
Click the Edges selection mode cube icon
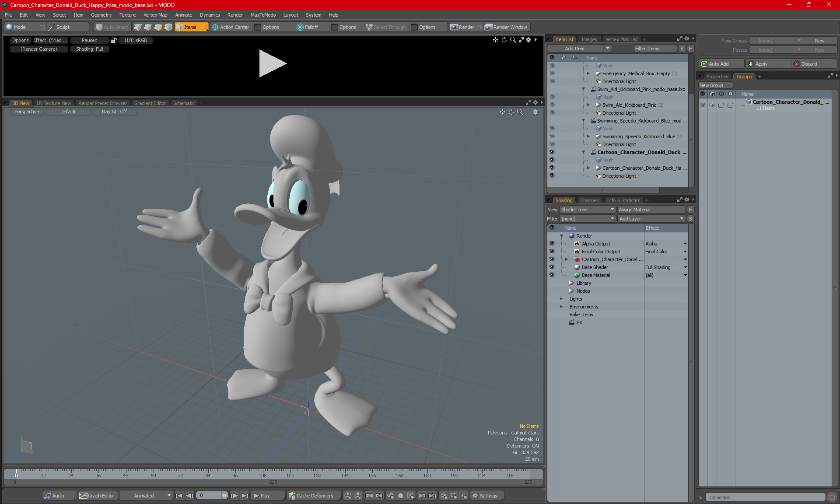(148, 27)
